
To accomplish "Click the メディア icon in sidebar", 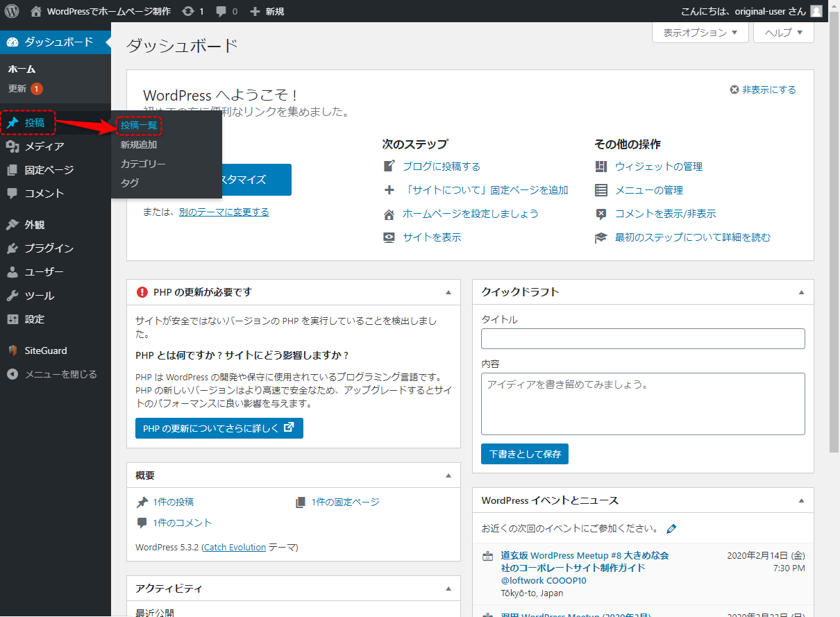I will coord(12,146).
